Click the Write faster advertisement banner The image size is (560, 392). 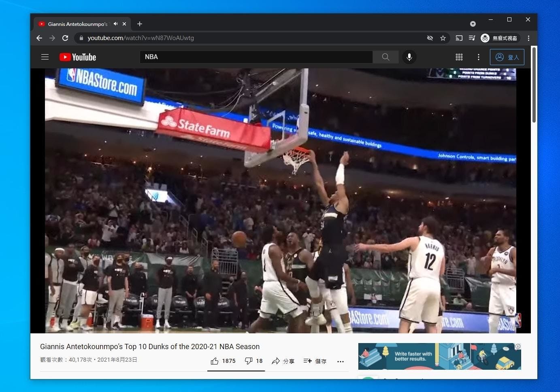439,356
